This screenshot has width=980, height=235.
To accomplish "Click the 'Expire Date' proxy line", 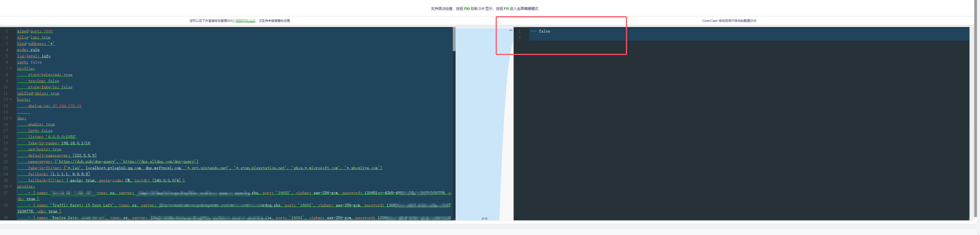I will [x=234, y=218].
